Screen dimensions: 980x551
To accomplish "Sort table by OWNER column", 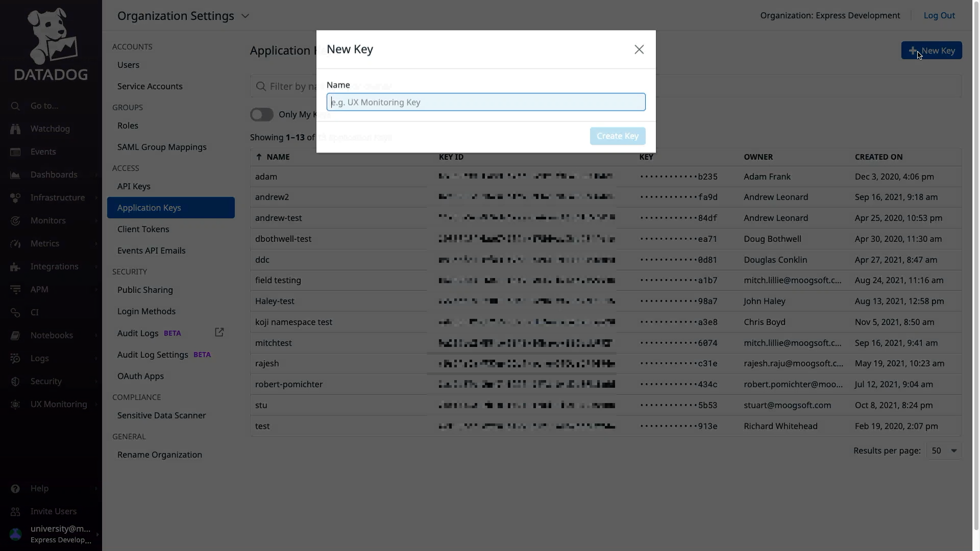I will coord(758,157).
